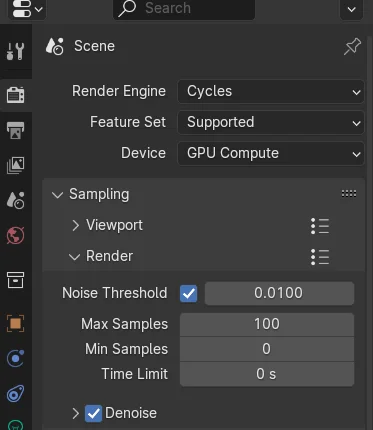Open the Output properties tab

(x=15, y=130)
